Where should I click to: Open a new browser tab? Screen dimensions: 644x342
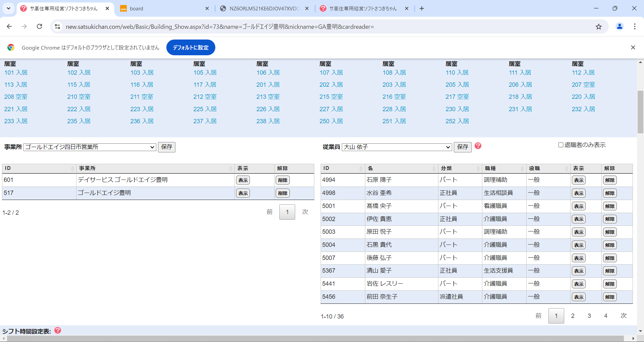[422, 8]
